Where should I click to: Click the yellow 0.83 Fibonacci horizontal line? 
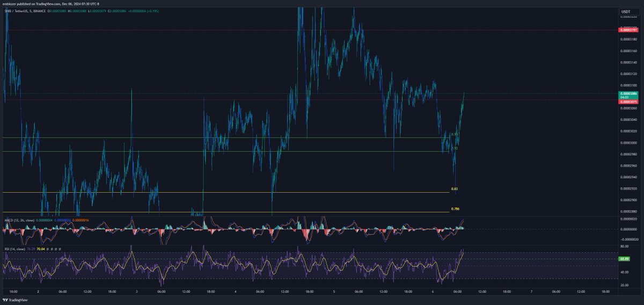(x=225, y=192)
